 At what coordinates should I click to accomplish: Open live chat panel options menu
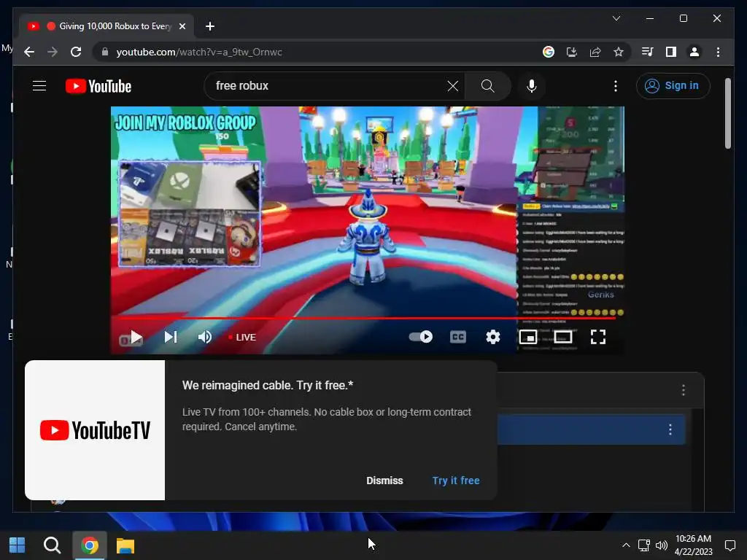(x=683, y=390)
